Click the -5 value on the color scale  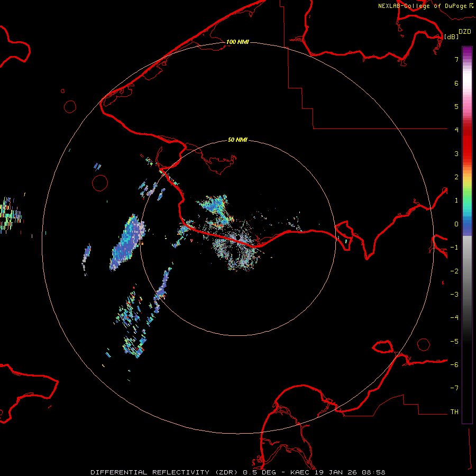pos(454,341)
